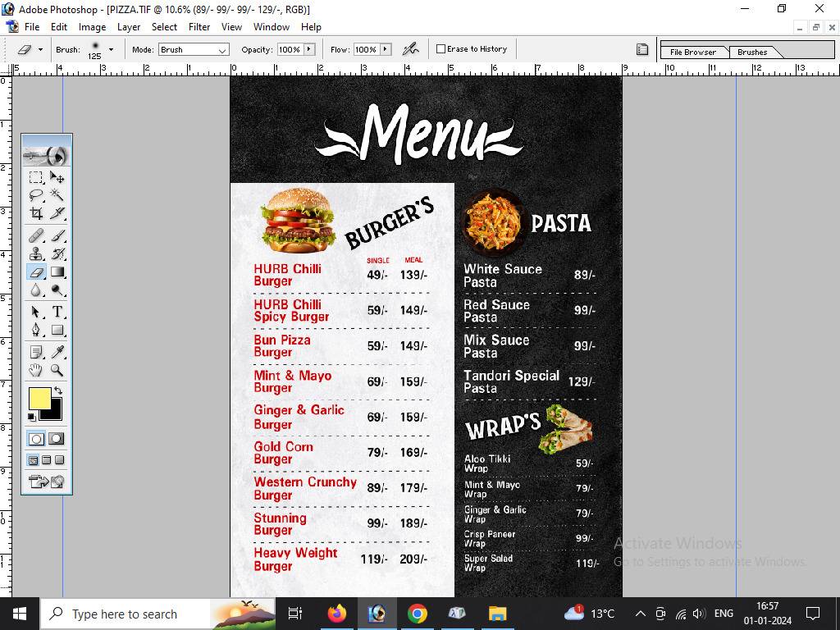
Task: Select the Move tool
Action: [x=57, y=177]
